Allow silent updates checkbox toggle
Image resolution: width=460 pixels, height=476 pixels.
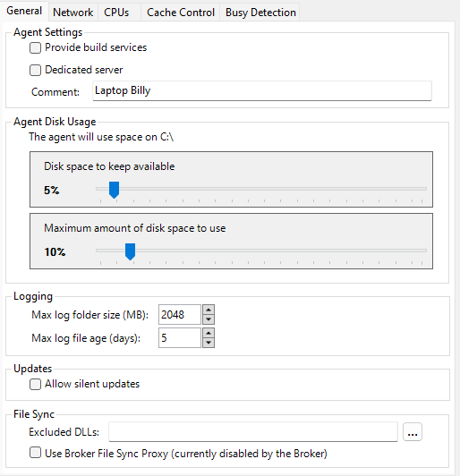(x=35, y=385)
